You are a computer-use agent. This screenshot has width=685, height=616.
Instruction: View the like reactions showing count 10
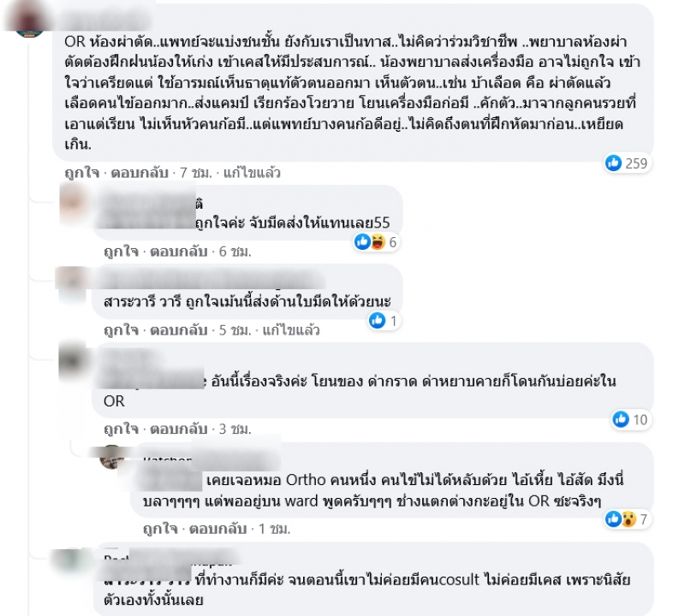coord(629,419)
